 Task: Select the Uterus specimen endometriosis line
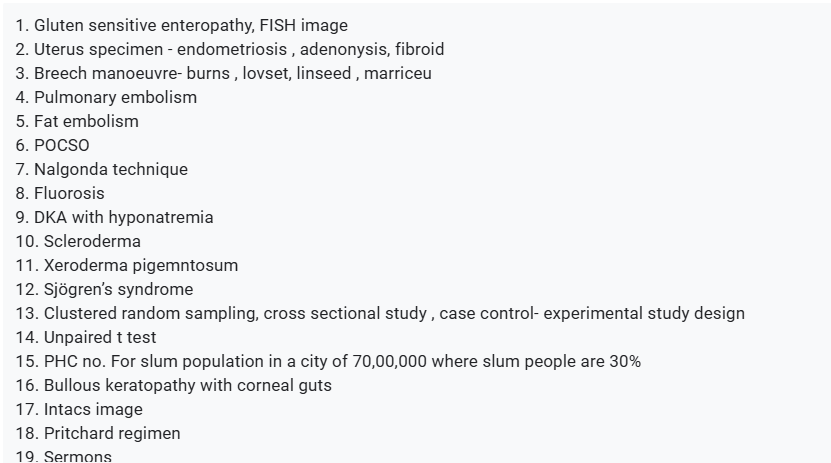229,49
